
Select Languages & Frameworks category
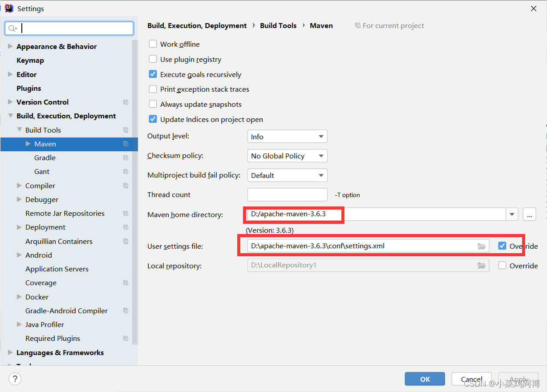point(60,352)
